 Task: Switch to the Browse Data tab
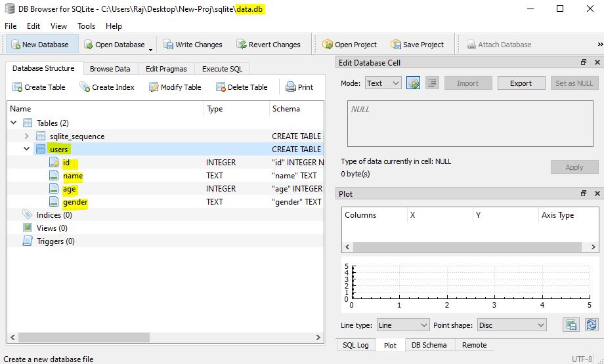coord(110,69)
